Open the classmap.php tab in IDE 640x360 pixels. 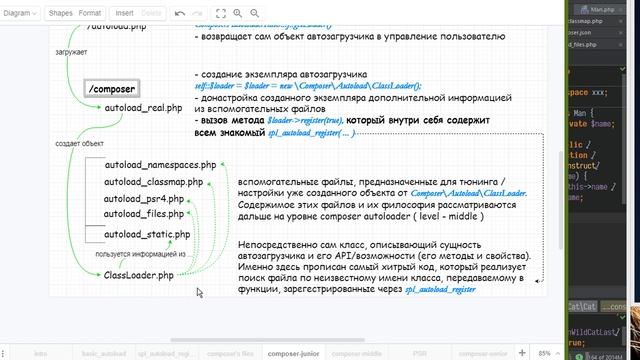[586, 21]
